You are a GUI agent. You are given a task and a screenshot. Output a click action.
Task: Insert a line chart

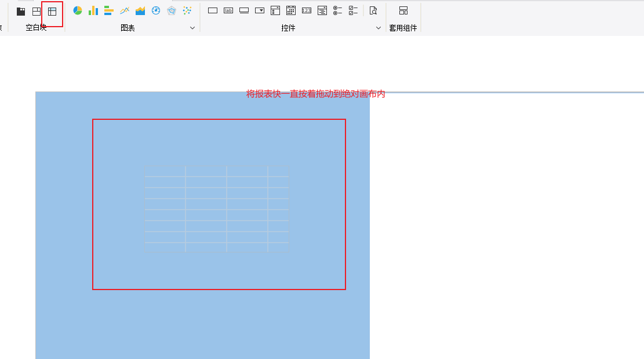[x=125, y=10]
